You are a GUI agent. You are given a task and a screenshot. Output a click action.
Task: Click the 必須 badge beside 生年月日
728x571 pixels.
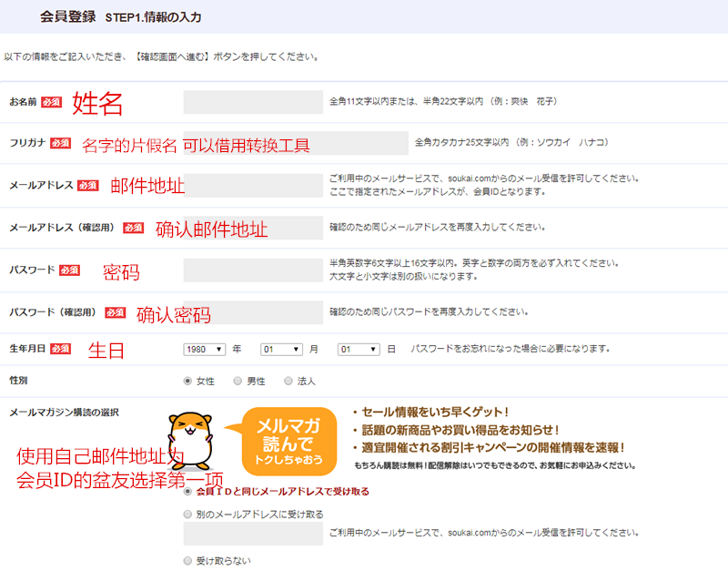[61, 349]
